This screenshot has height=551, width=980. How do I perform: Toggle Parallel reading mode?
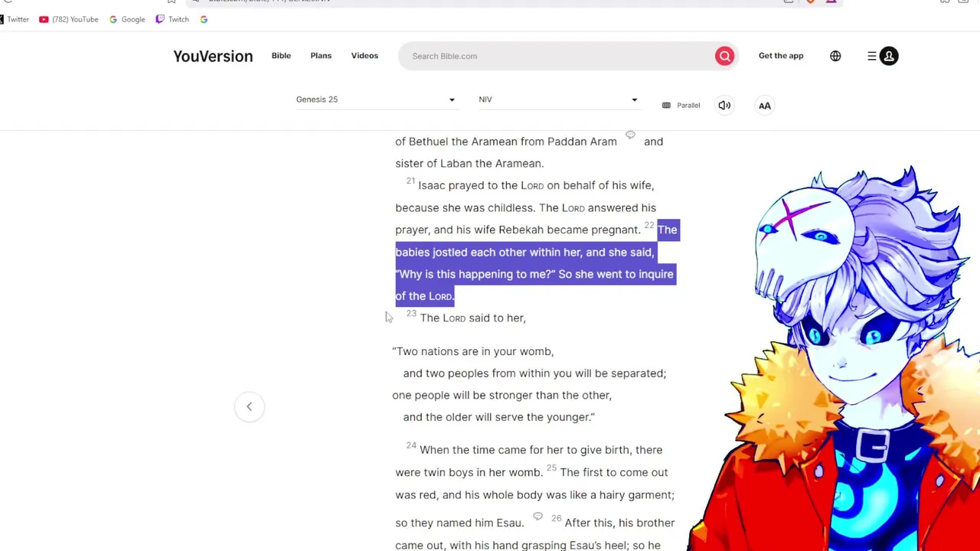click(x=681, y=106)
